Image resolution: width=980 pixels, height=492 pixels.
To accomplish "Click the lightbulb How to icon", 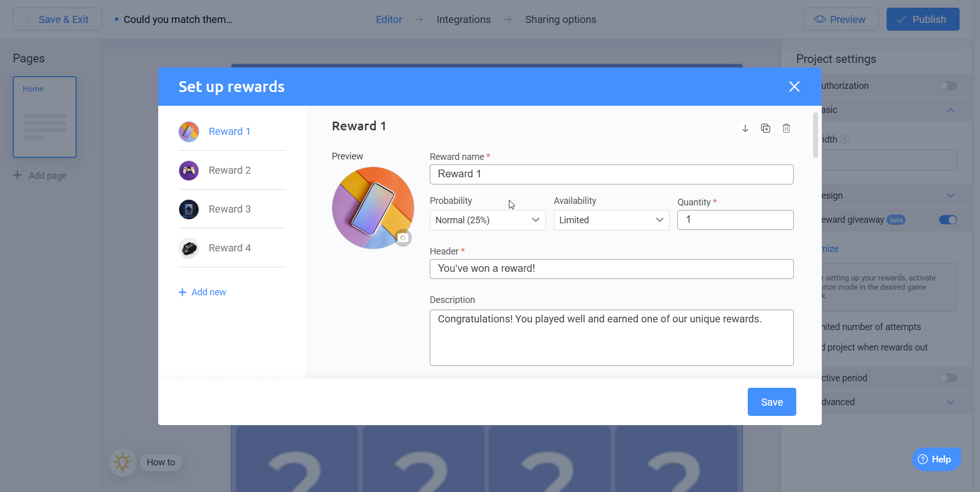I will click(122, 462).
